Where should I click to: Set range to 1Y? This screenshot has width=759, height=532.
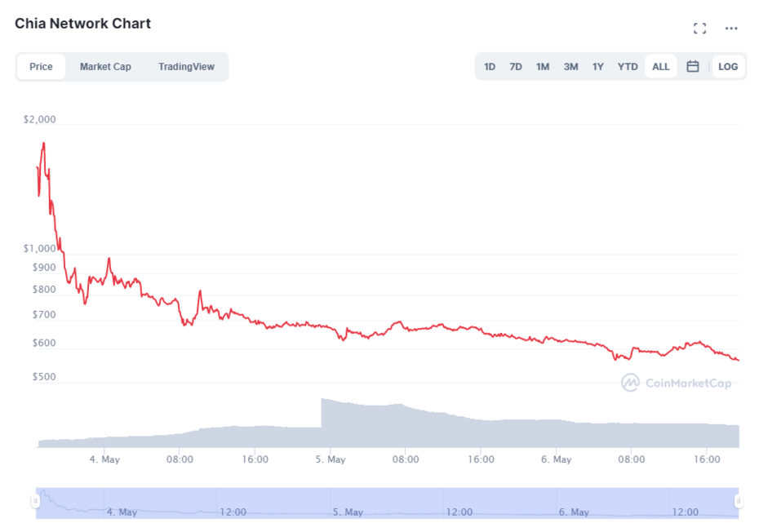598,67
